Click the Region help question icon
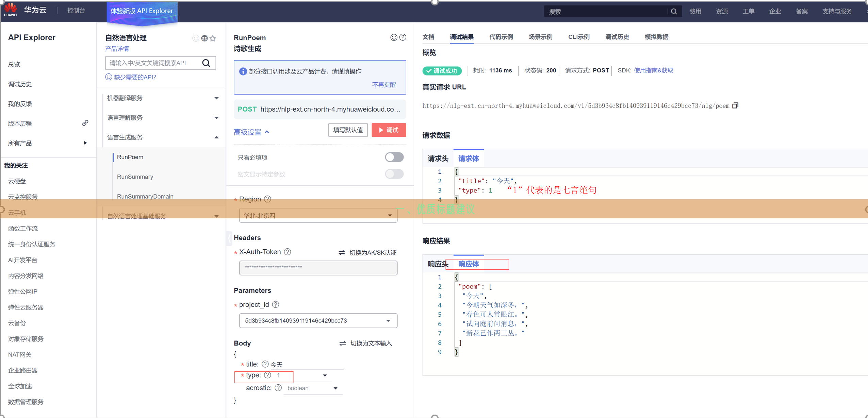 [x=267, y=199]
